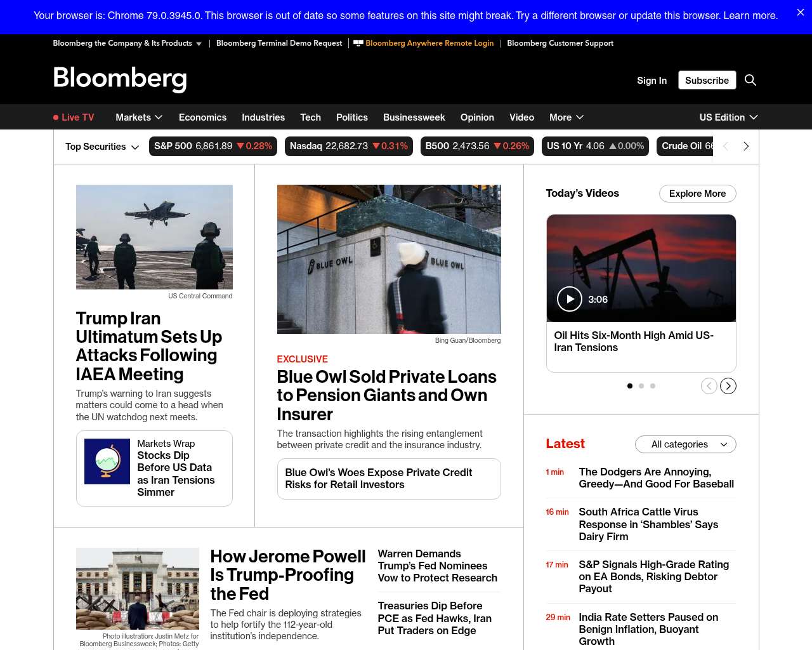Click the Bloomberg logo

[x=120, y=79]
